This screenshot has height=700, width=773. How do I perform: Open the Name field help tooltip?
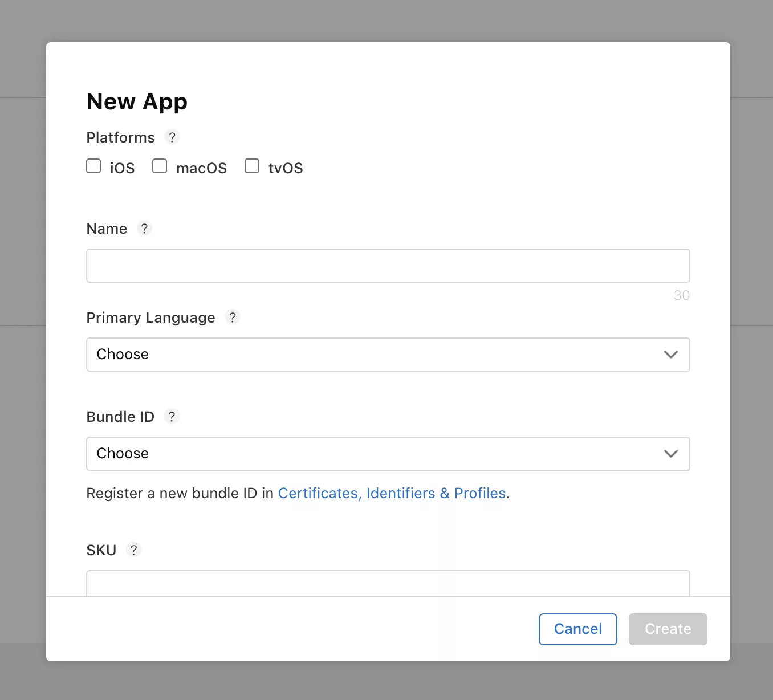tap(145, 229)
